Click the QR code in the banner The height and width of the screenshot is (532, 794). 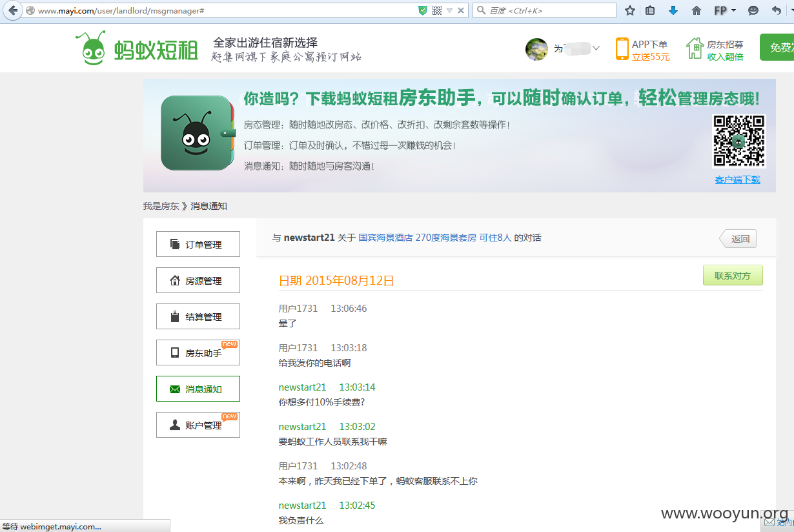[738, 141]
